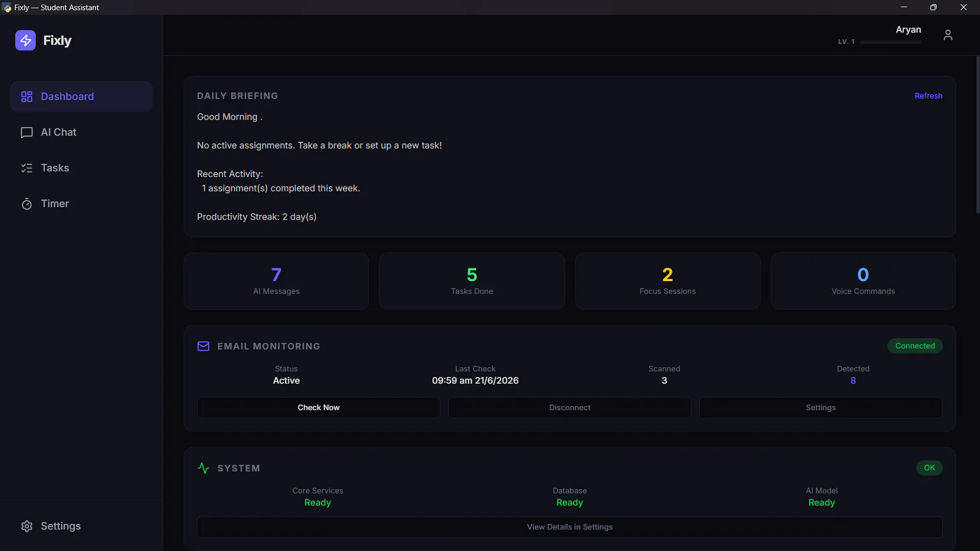Select the AI Messages stat card

coord(276,281)
